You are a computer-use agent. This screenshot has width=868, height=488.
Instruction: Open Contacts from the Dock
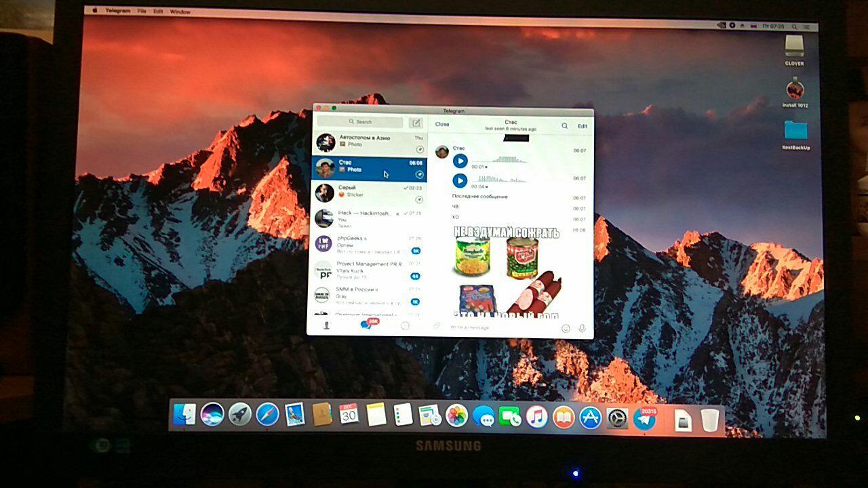pyautogui.click(x=322, y=414)
